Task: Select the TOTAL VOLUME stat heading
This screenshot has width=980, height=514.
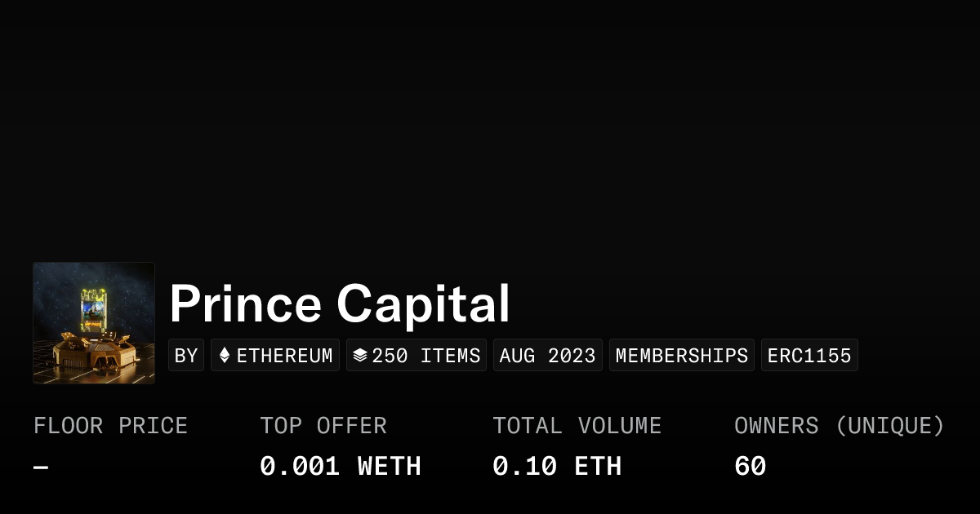Action: [x=577, y=425]
